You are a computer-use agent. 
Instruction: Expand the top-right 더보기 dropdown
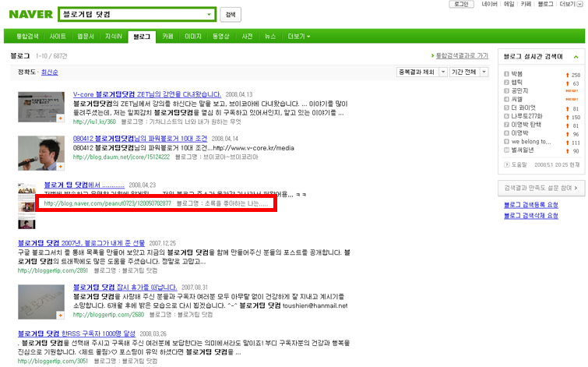pyautogui.click(x=571, y=4)
